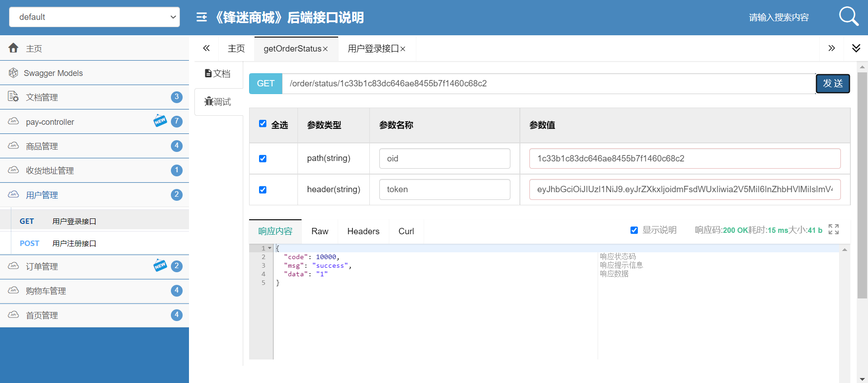Click the NEW badge on 订单管理
868x383 pixels.
[x=160, y=265]
